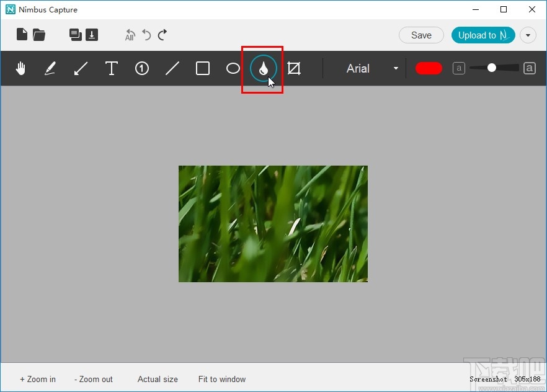Open the red color swatch picker
547x392 pixels.
pos(429,68)
